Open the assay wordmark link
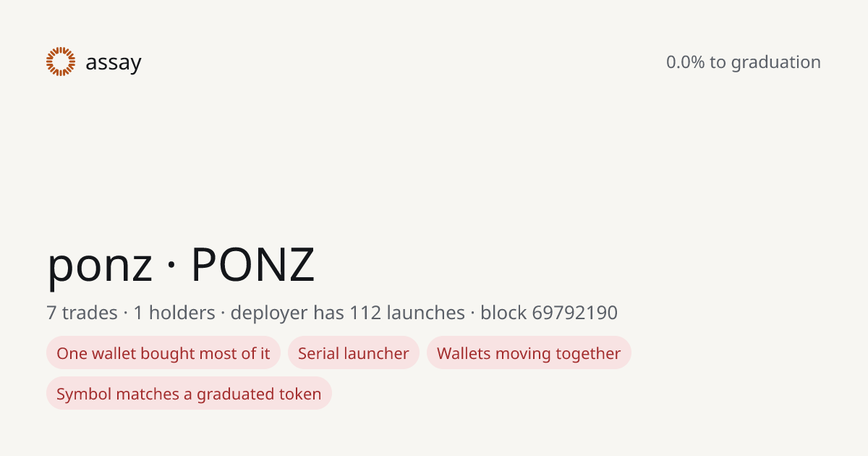This screenshot has width=868, height=456. (x=114, y=63)
